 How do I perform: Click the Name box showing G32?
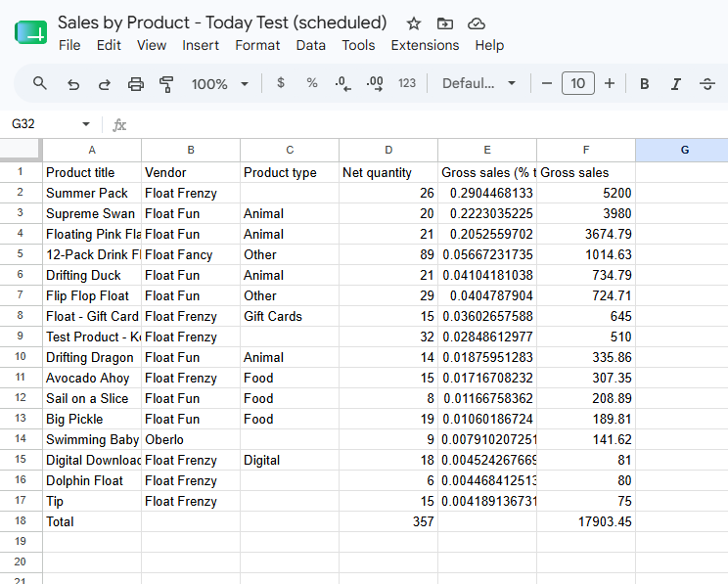click(x=23, y=124)
